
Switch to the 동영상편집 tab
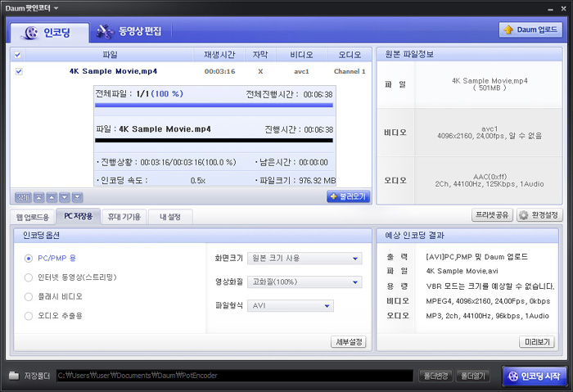[x=129, y=31]
